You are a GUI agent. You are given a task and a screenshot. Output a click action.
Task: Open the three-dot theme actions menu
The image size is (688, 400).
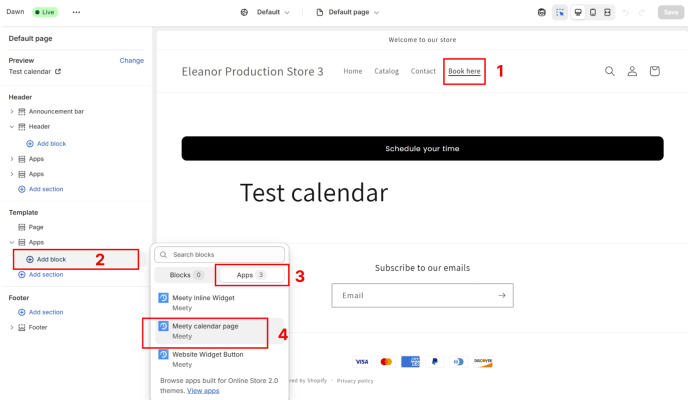point(76,12)
